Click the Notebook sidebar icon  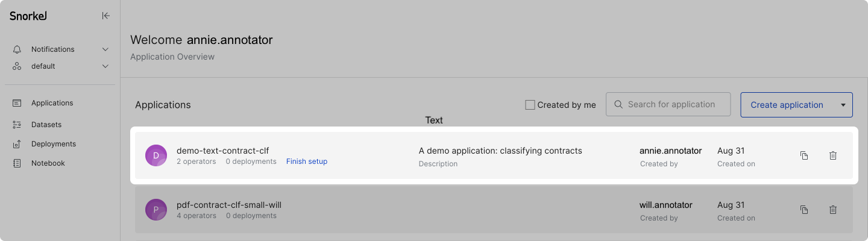click(x=17, y=163)
